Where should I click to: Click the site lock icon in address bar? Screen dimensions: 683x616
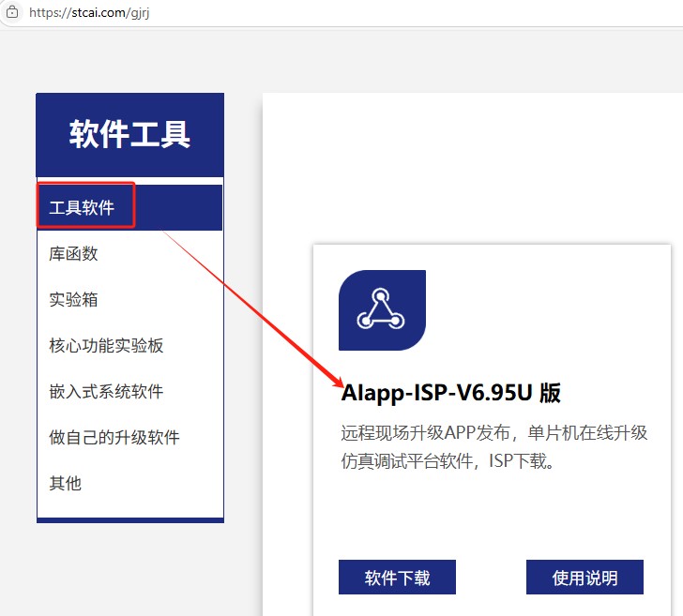tap(12, 12)
